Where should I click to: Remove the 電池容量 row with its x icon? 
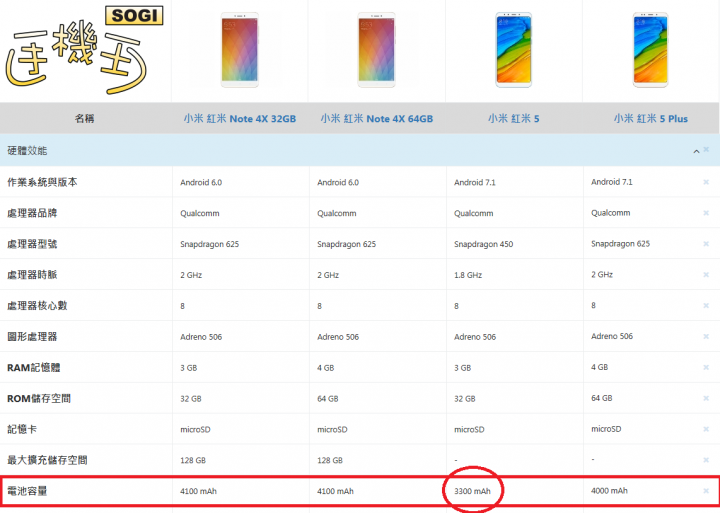pyautogui.click(x=706, y=491)
